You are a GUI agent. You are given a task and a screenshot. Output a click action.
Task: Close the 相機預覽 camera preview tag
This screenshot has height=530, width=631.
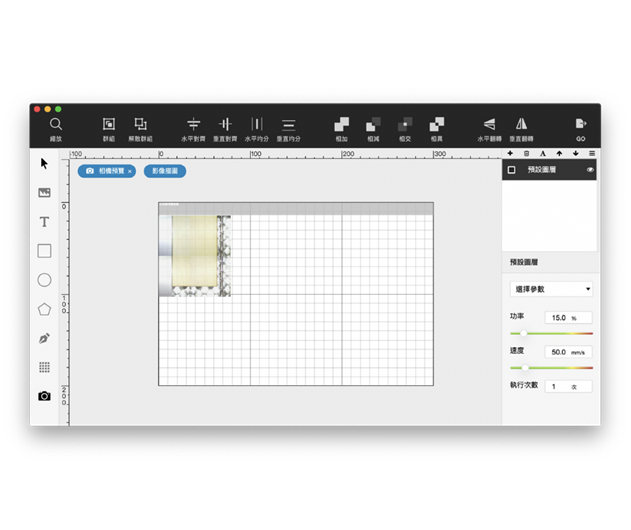(x=129, y=172)
